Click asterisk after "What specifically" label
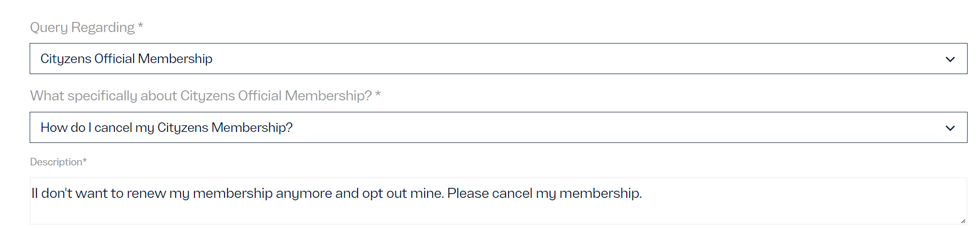This screenshot has width=980, height=228. 378,95
